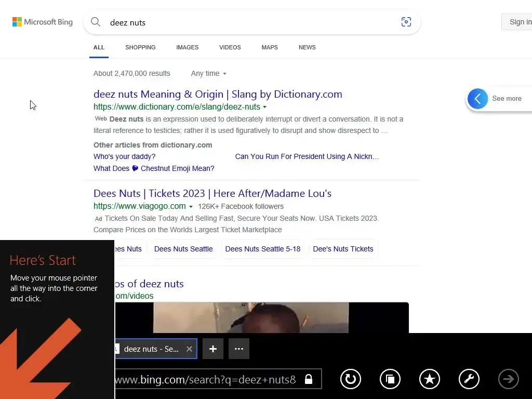
Task: Expand the dictionary.com URL dropdown arrow
Action: pyautogui.click(x=264, y=107)
